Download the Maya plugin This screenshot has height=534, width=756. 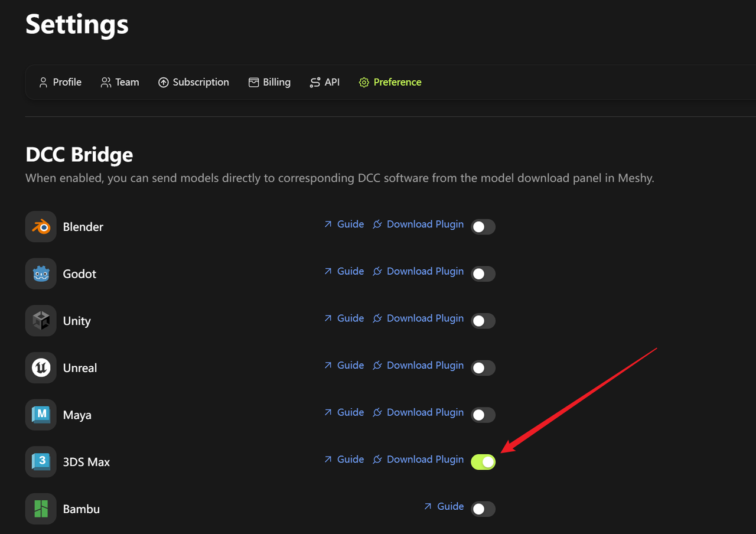418,412
